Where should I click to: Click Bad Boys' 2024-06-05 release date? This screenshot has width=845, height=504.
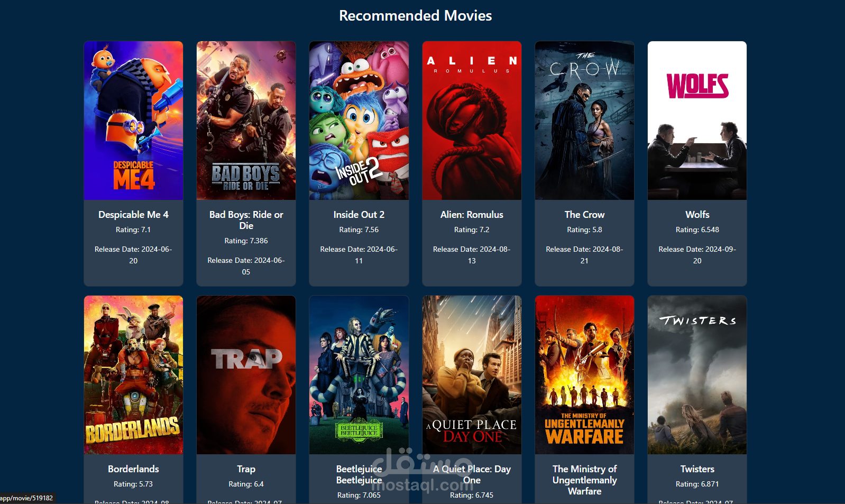[246, 266]
